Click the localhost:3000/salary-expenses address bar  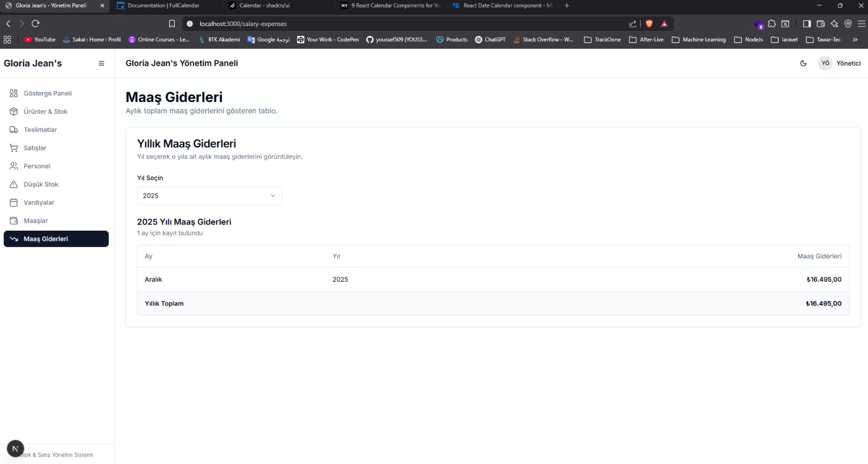243,24
